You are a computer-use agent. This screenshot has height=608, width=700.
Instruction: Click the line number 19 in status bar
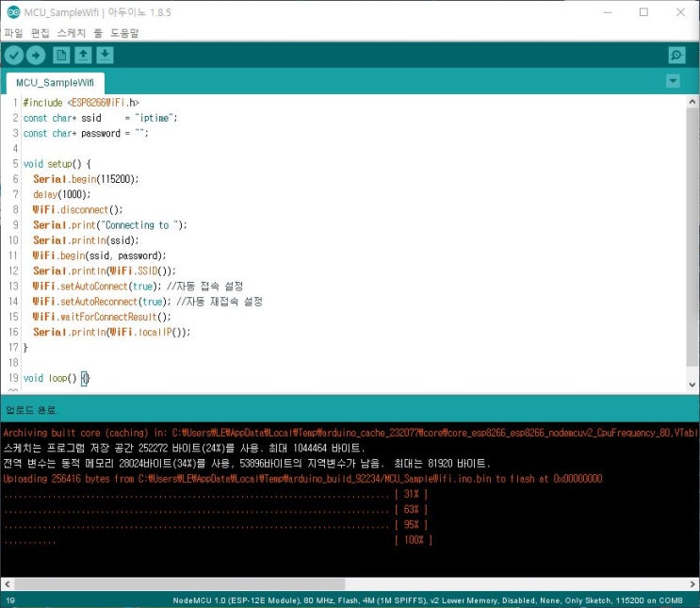coord(10,600)
